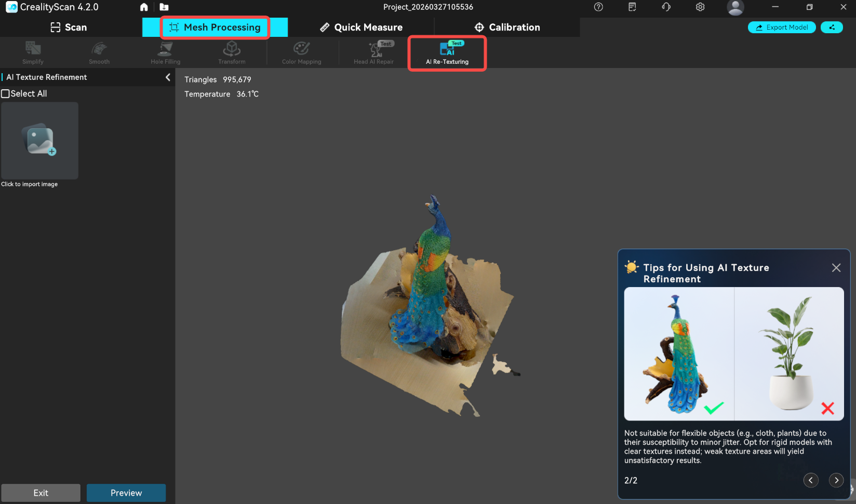Screen dimensions: 856x504
Task: Open the Transform tool
Action: pos(232,52)
